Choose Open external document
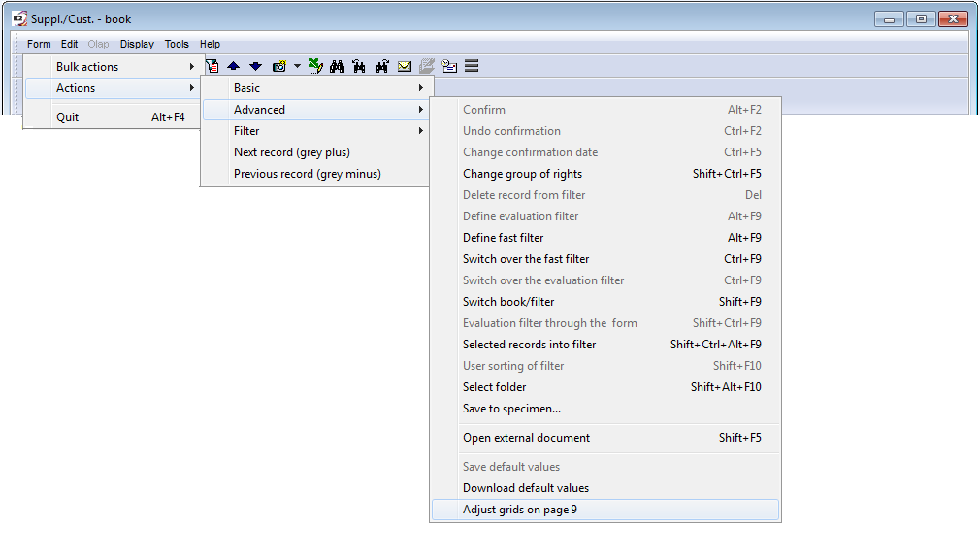Screen dimensions: 980x560 605,438
